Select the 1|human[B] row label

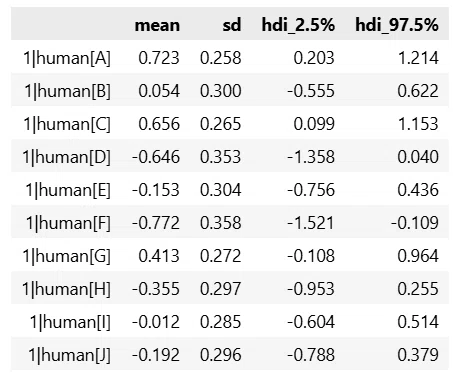pyautogui.click(x=67, y=91)
